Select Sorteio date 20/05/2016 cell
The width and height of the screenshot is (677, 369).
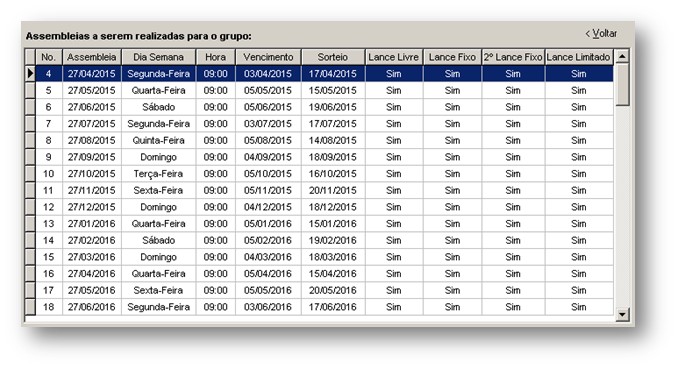pos(333,290)
